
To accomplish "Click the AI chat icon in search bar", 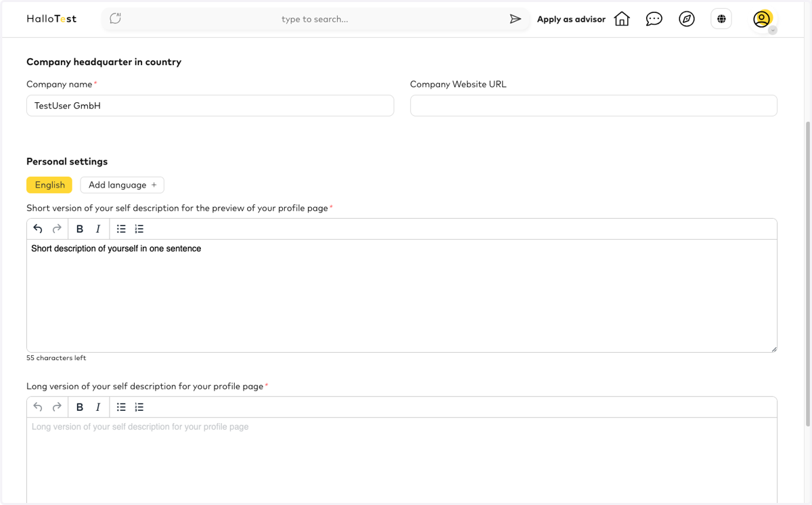I will 116,19.
